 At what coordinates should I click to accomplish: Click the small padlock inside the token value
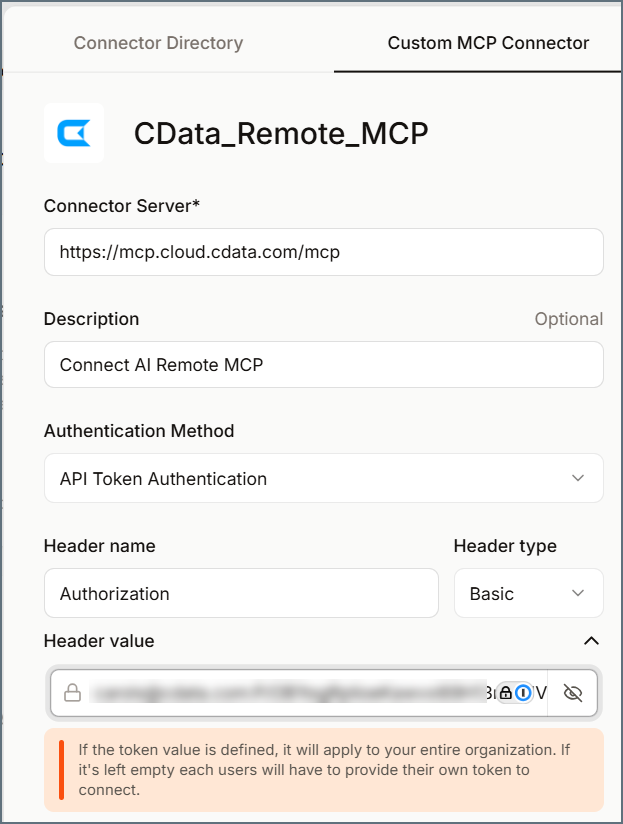(x=508, y=692)
